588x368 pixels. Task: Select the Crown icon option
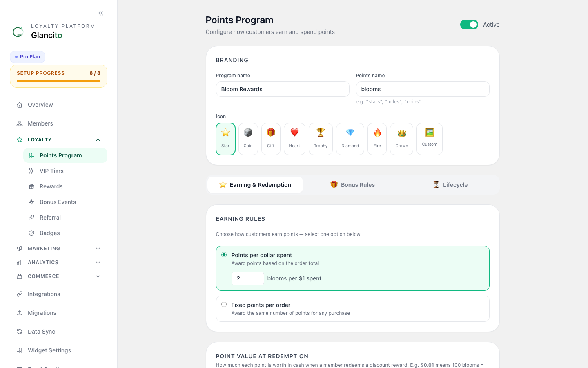click(401, 139)
